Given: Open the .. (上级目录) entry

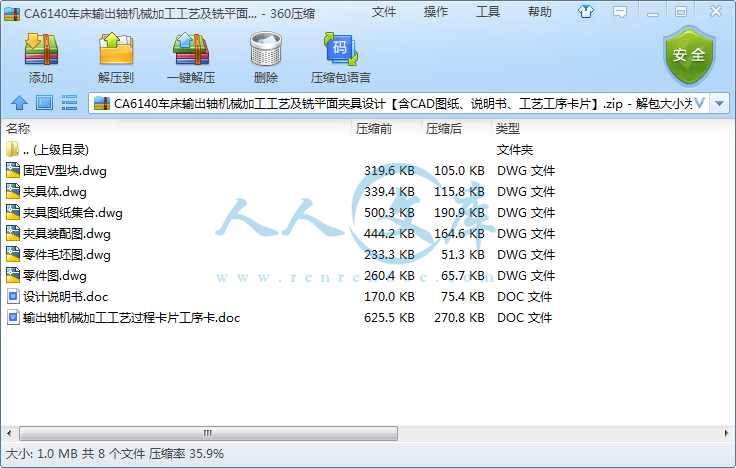Looking at the screenshot, I should (x=56, y=150).
